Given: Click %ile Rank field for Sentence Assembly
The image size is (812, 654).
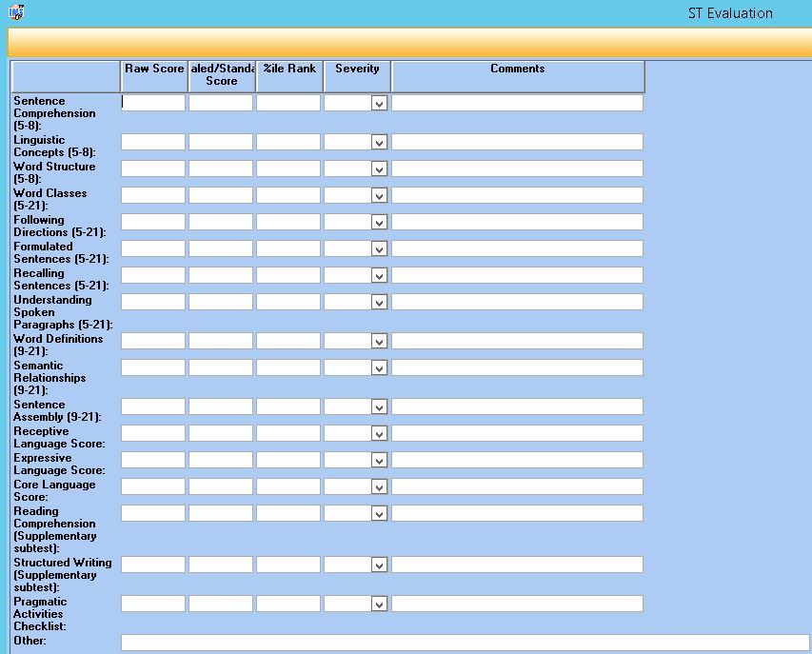Looking at the screenshot, I should (x=288, y=406).
